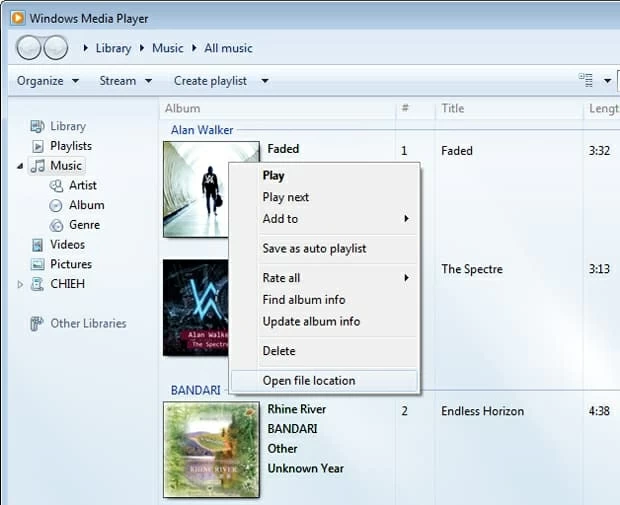Viewport: 620px width, 505px height.
Task: Open the Stream dropdown menu
Action: click(125, 81)
